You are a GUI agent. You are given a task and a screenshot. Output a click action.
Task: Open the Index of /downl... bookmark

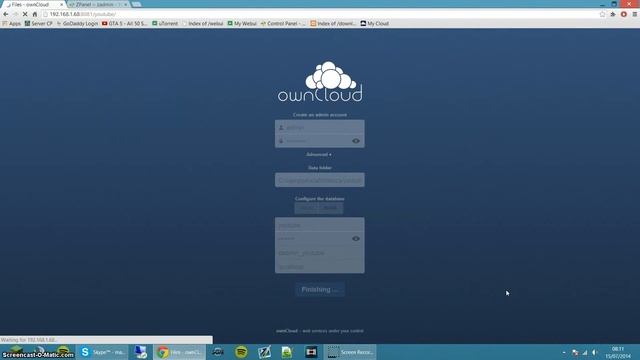tap(333, 24)
